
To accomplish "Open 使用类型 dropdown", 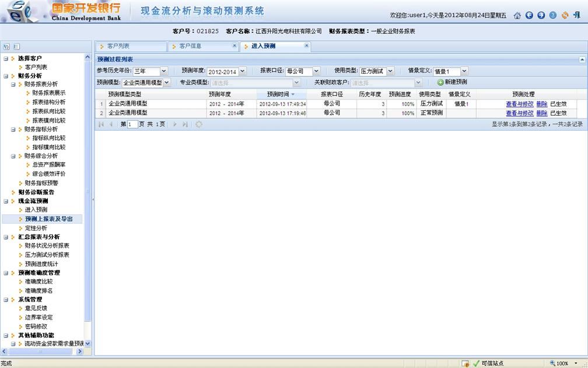I will 390,71.
